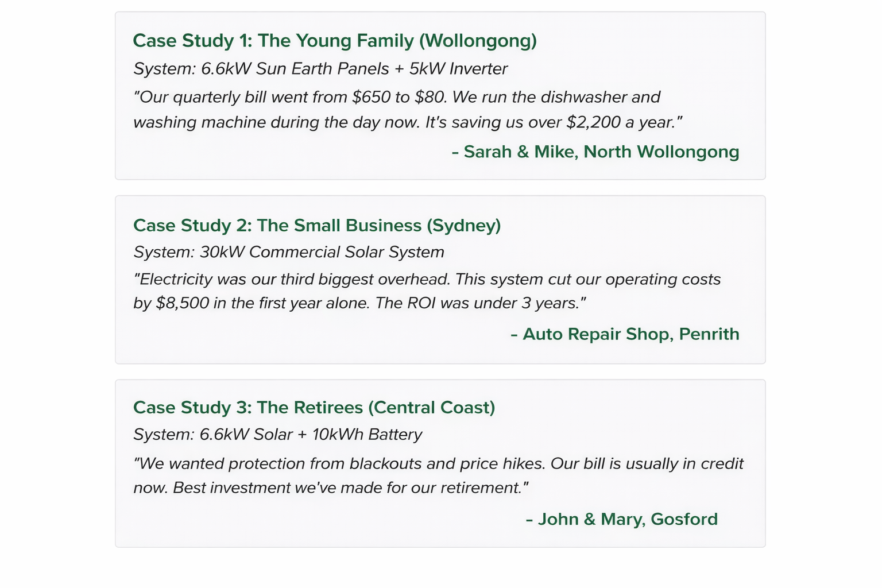
Task: Click the third biggest overhead quote line
Action: pos(427,279)
